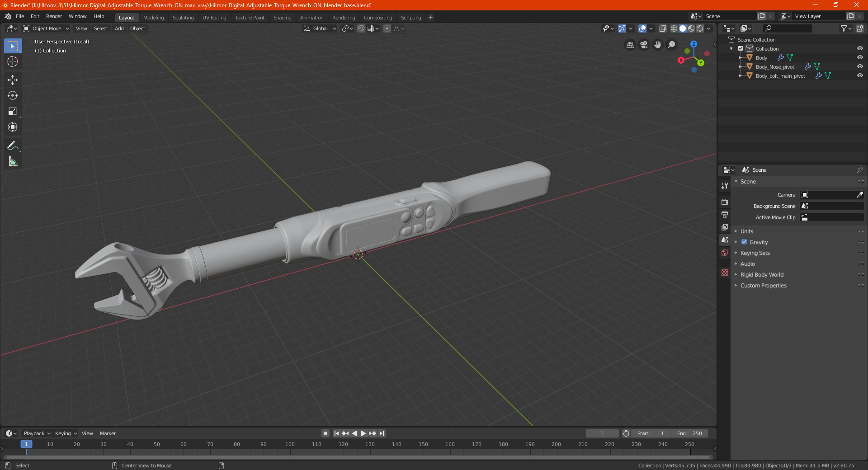The height and width of the screenshot is (470, 868).
Task: Switch to material preview shading
Action: pyautogui.click(x=691, y=28)
